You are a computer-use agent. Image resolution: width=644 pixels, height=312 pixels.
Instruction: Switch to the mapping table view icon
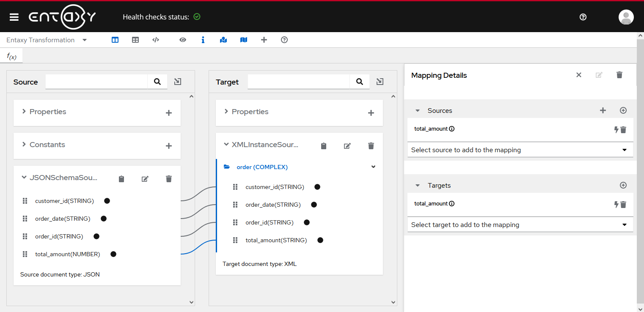(x=135, y=40)
